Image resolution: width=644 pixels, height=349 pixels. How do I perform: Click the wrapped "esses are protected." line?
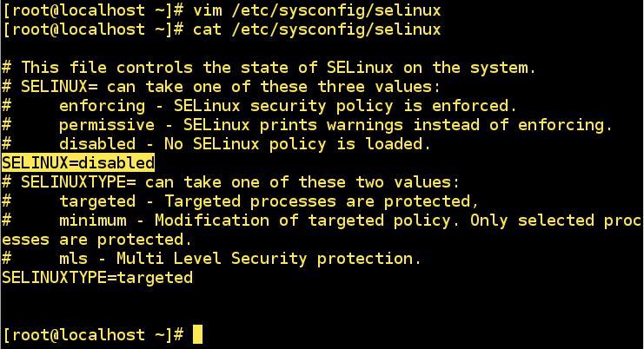[97, 239]
